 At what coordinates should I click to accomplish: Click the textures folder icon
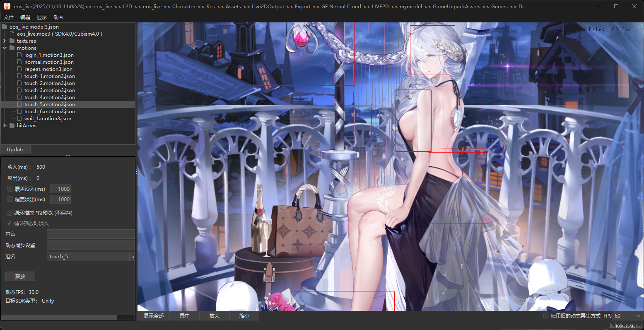pos(12,41)
